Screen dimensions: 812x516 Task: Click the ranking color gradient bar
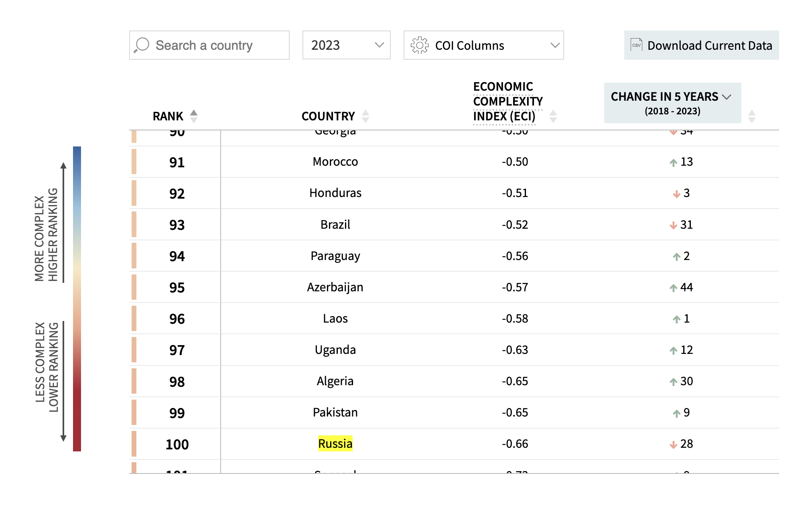click(77, 299)
